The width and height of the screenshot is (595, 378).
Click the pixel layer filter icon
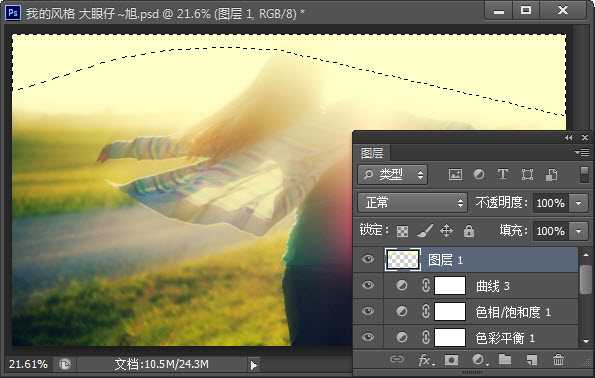click(455, 175)
